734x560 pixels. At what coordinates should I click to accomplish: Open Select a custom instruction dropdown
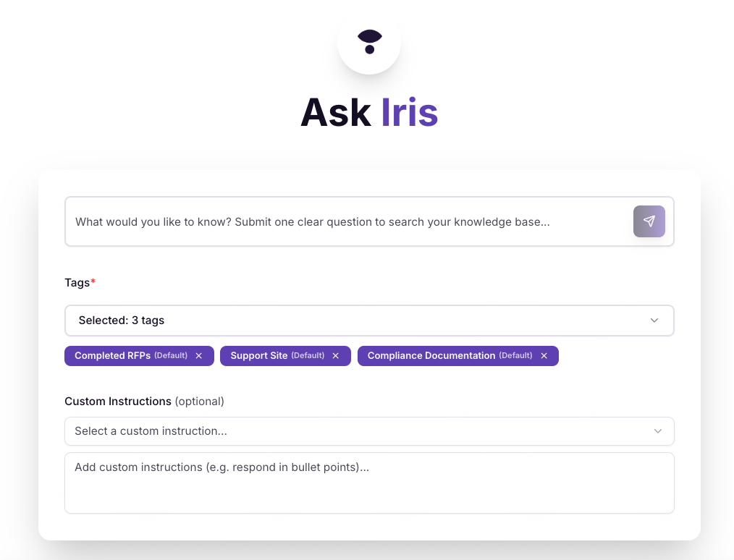point(369,431)
